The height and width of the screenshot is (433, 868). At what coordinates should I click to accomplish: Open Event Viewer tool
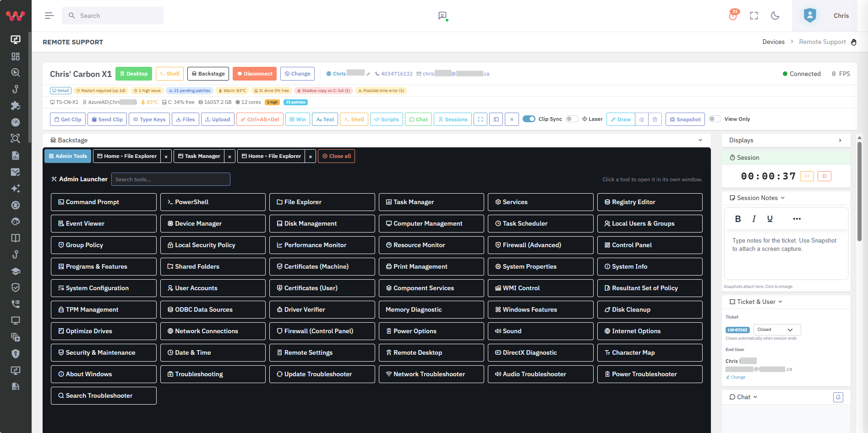(104, 224)
